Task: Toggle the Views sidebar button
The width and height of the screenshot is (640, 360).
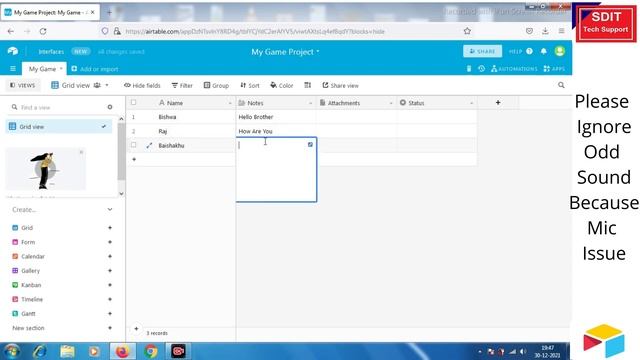Action: point(23,85)
